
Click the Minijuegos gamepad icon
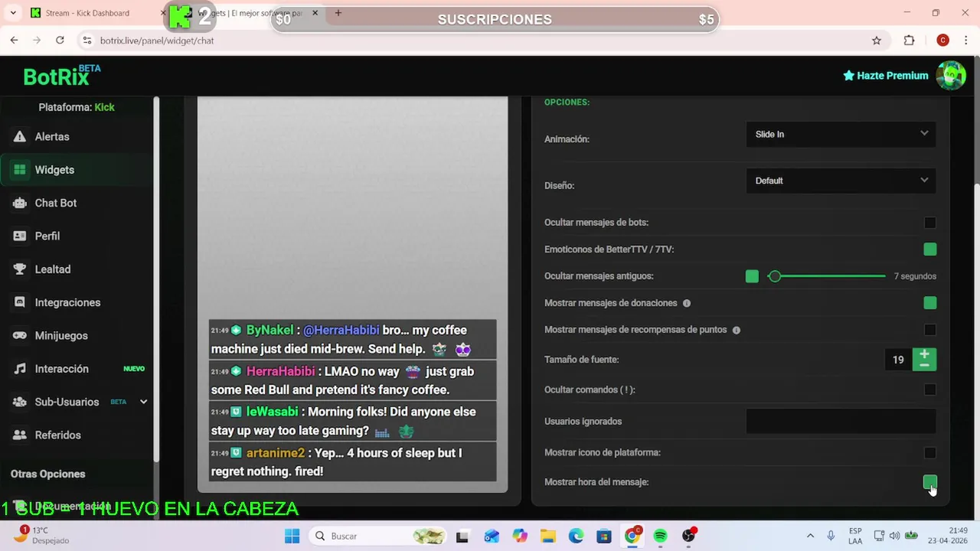pyautogui.click(x=20, y=335)
